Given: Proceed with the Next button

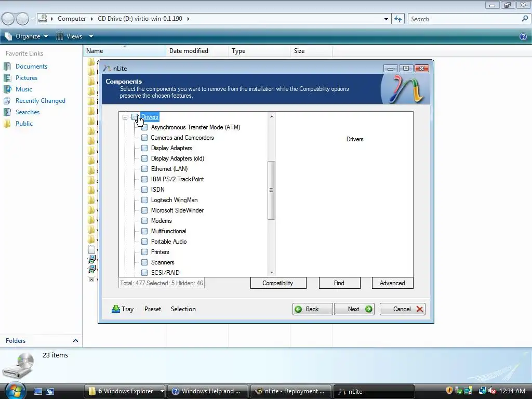Looking at the screenshot, I should tap(354, 309).
